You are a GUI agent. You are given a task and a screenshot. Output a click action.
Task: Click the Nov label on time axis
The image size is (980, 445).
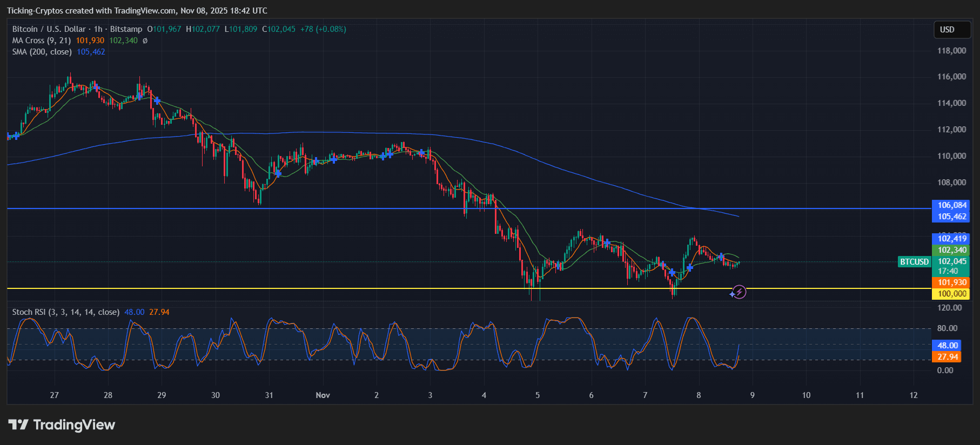323,395
